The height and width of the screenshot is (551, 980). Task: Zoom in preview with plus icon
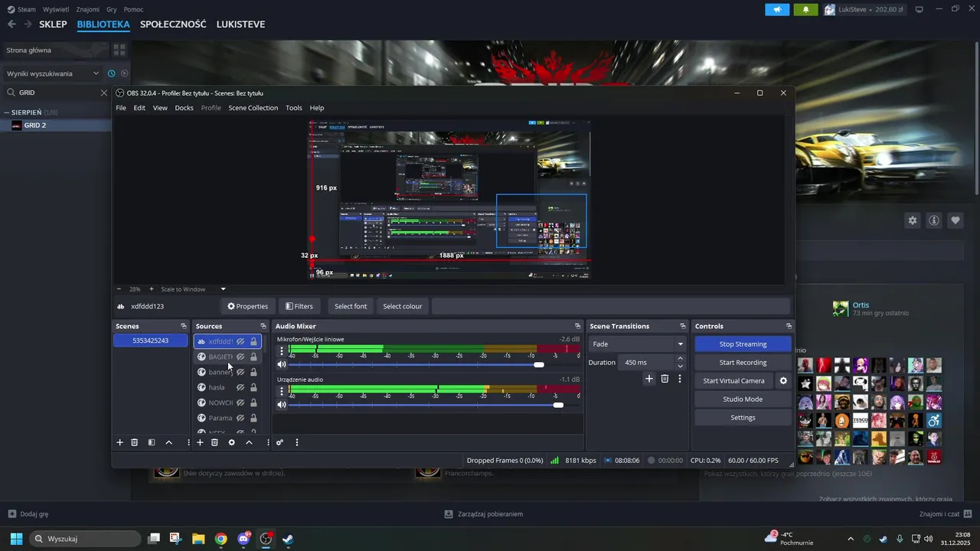(x=152, y=289)
